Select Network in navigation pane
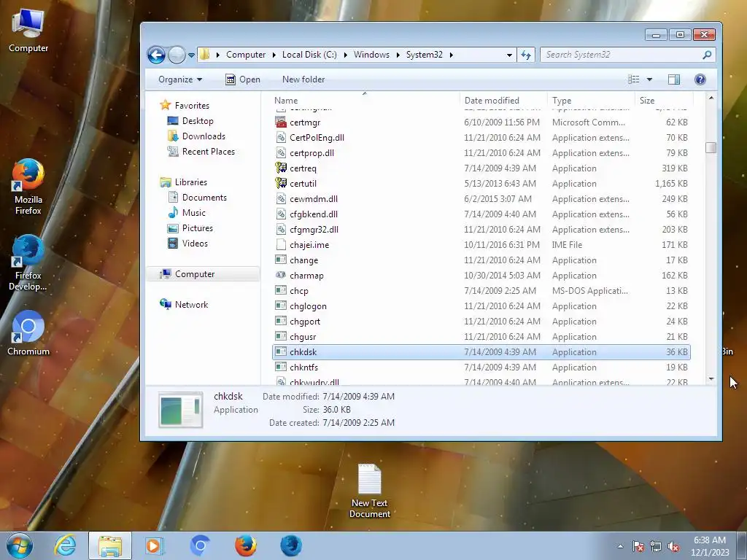Viewport: 747px width, 560px height. [x=192, y=304]
